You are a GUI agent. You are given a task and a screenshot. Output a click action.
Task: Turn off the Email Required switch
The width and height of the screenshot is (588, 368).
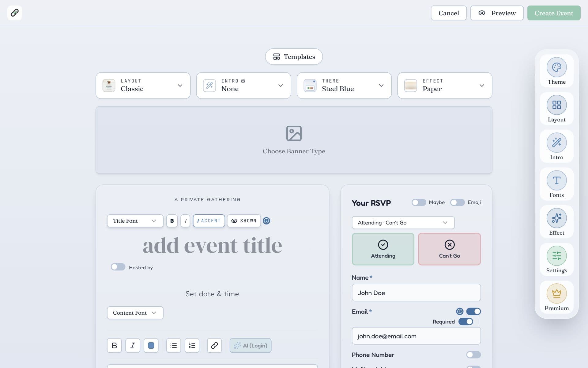(466, 322)
